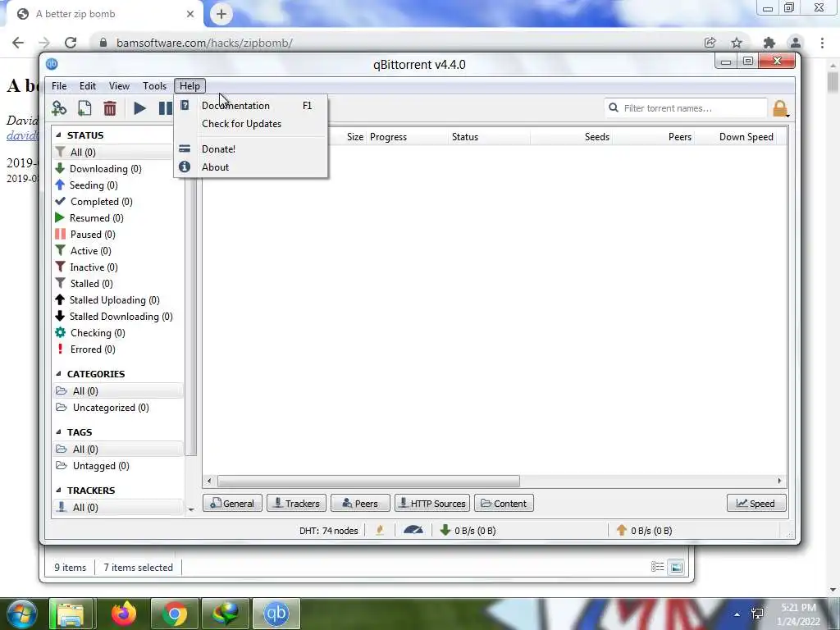Open About from the Help menu
This screenshot has width=840, height=630.
coord(251,167)
